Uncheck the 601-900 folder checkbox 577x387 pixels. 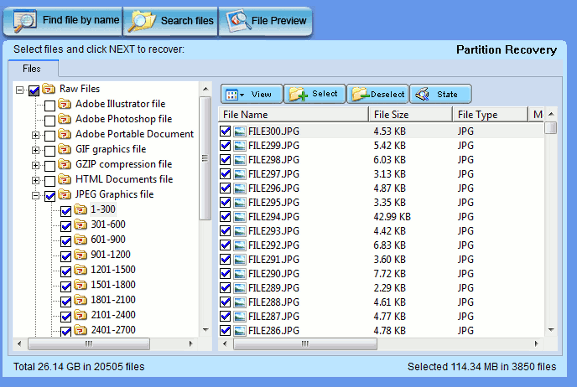(66, 241)
